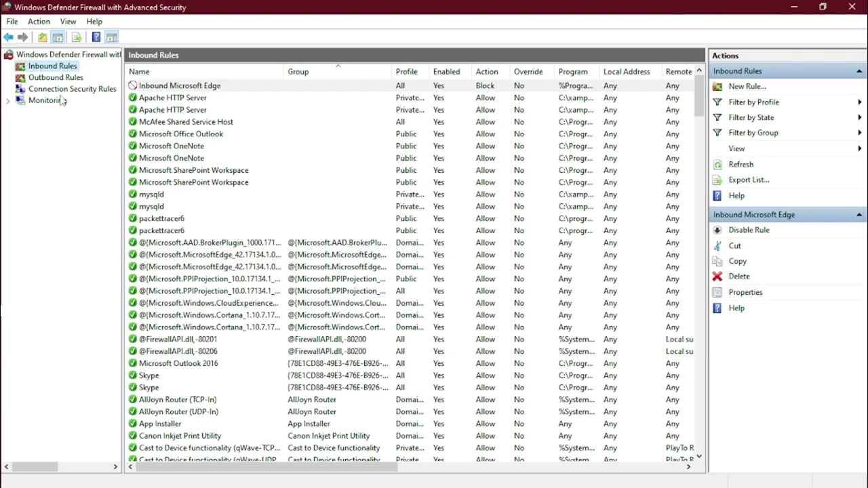Select Connection Security Rules in the tree
The width and height of the screenshot is (868, 488).
click(72, 89)
